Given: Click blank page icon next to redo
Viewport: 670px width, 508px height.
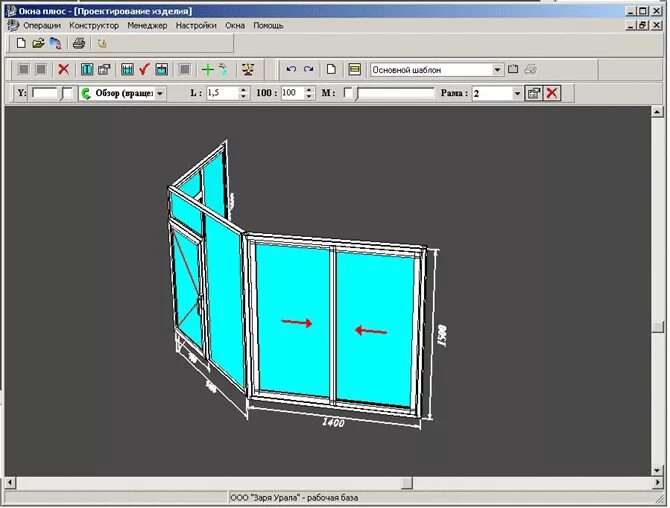Looking at the screenshot, I should click(331, 69).
